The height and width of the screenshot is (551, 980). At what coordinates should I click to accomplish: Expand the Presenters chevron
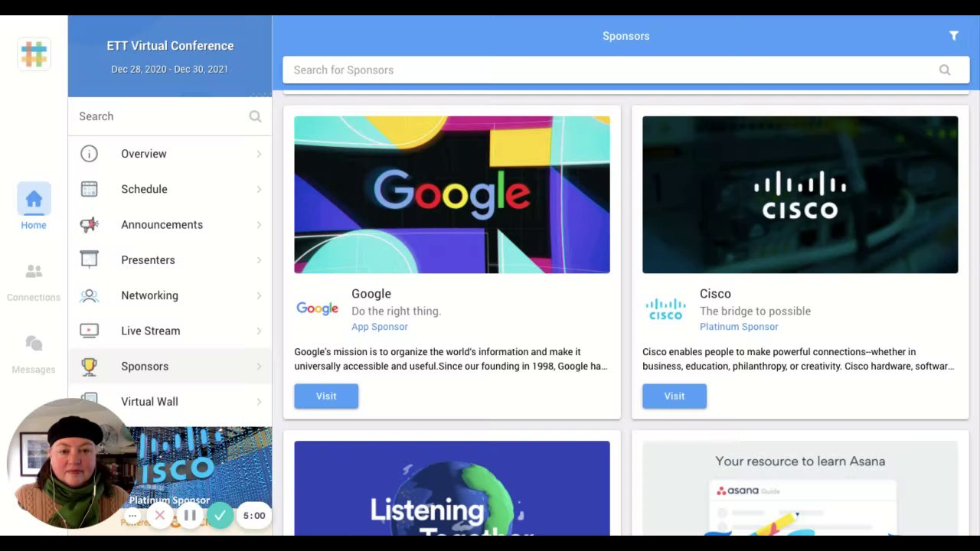tap(259, 260)
